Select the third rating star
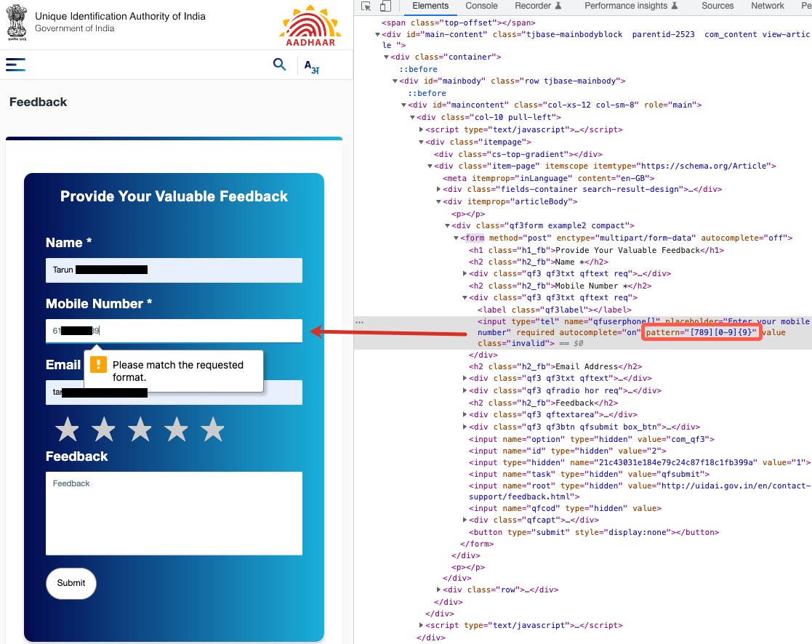The image size is (812, 644). [140, 429]
